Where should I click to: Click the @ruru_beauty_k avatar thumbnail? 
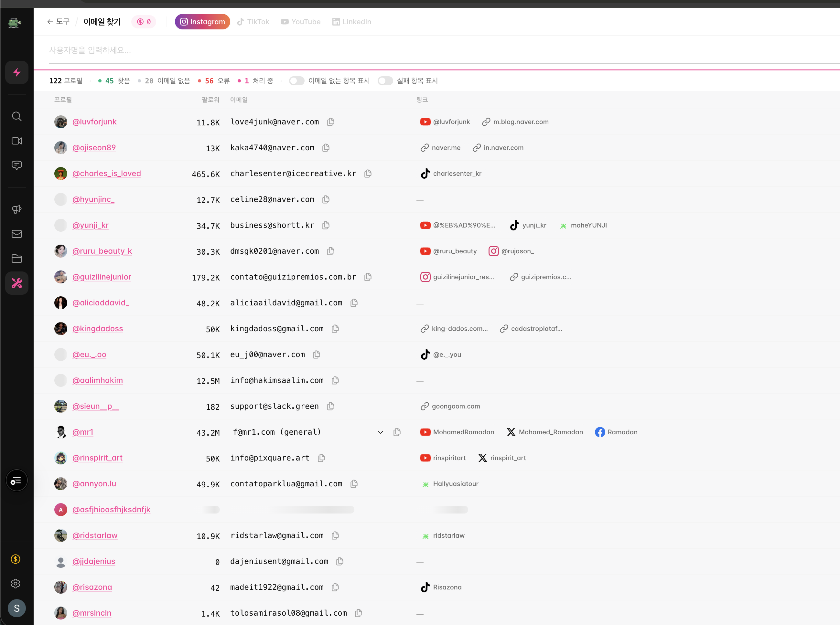(60, 251)
